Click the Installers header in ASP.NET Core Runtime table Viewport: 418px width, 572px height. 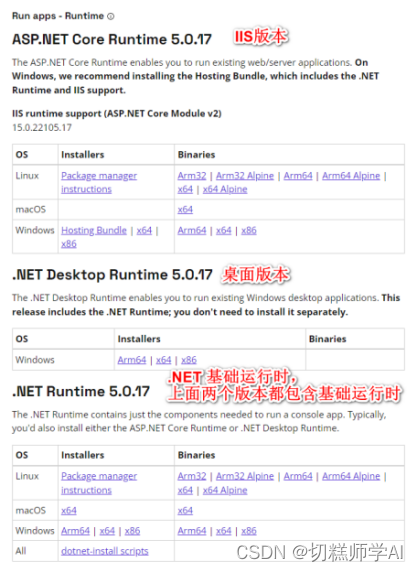pos(82,155)
